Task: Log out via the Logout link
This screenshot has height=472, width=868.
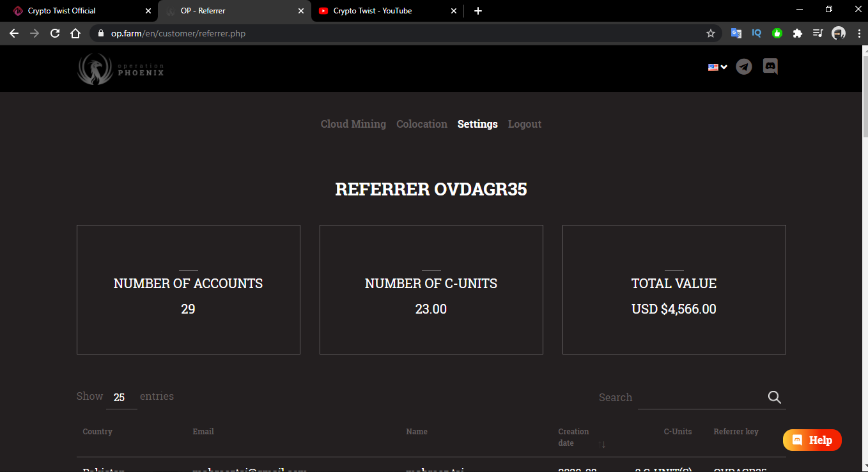Action: (x=525, y=124)
